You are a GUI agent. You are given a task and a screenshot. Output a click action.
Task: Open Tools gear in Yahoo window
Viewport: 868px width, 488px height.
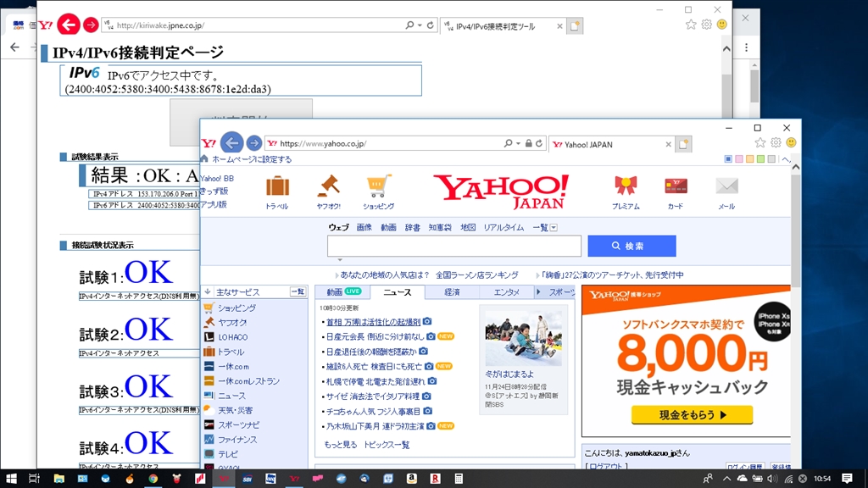(x=776, y=142)
